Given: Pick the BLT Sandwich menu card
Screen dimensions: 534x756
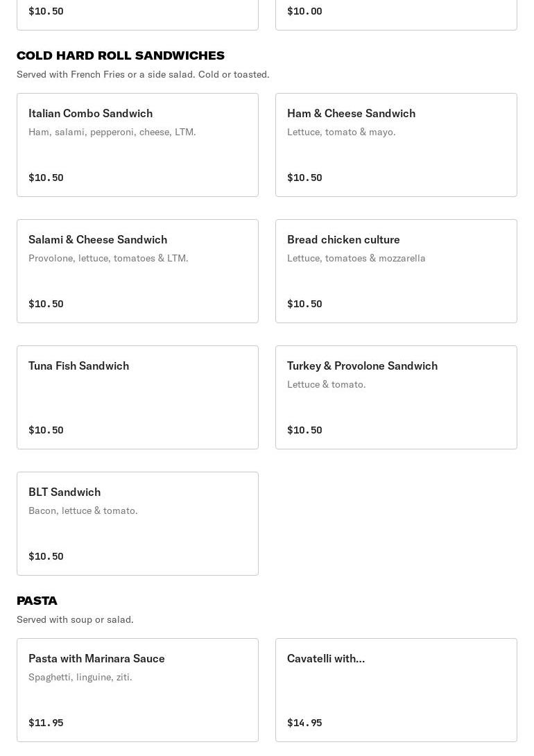Looking at the screenshot, I should coord(137,524).
